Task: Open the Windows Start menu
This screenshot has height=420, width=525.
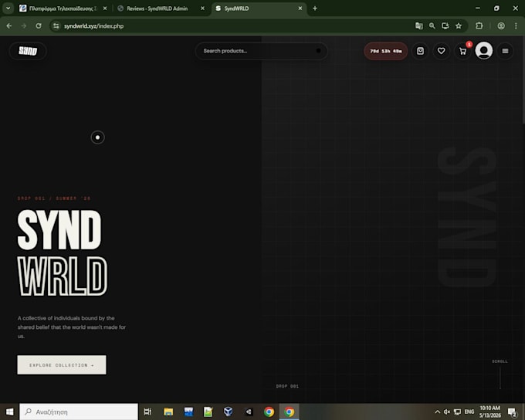Action: click(x=9, y=412)
